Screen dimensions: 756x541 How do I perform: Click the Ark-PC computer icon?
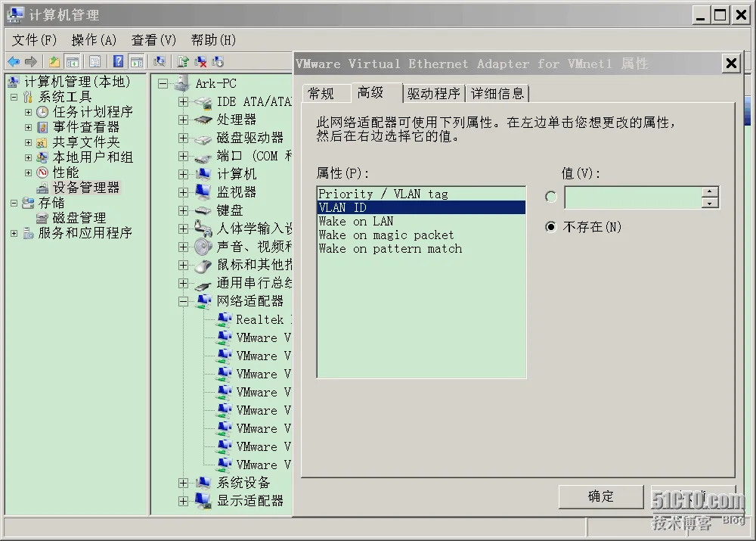[181, 83]
